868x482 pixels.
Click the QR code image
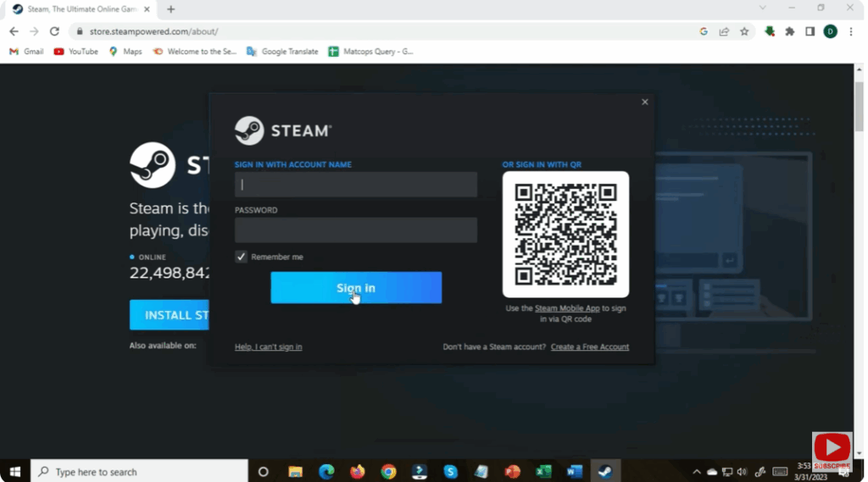(565, 235)
